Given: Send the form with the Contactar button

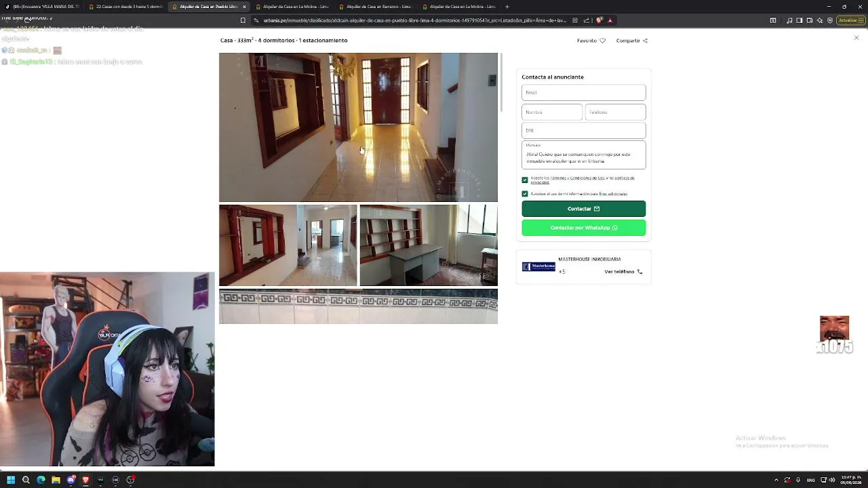Looking at the screenshot, I should tap(583, 209).
